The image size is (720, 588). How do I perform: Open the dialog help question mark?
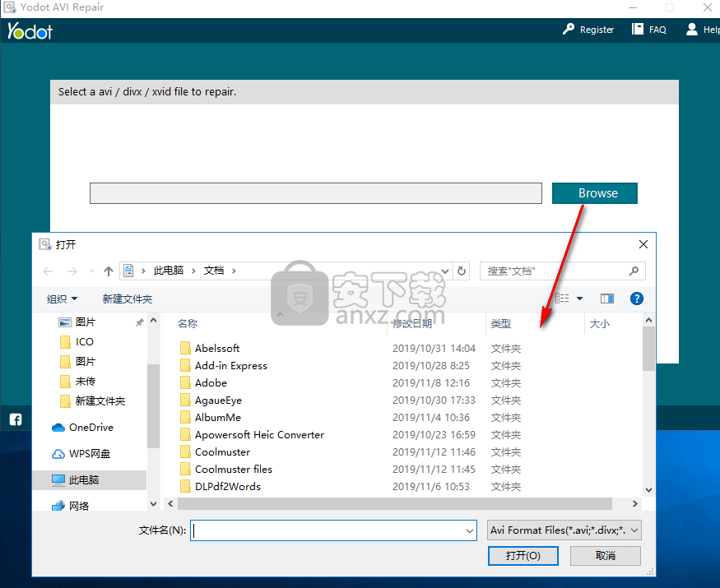coord(636,299)
